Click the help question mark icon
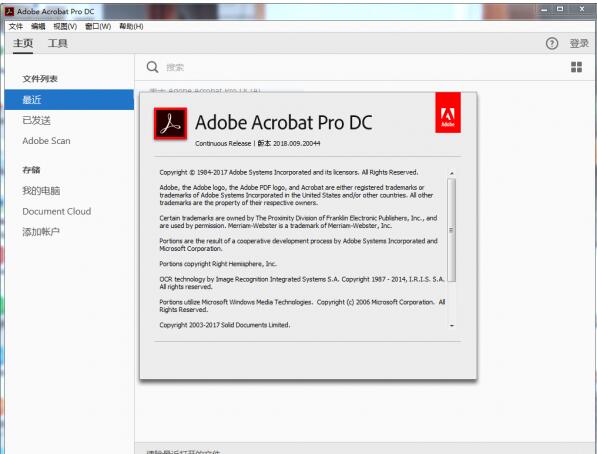Screen dimensions: 597x454 pos(552,43)
